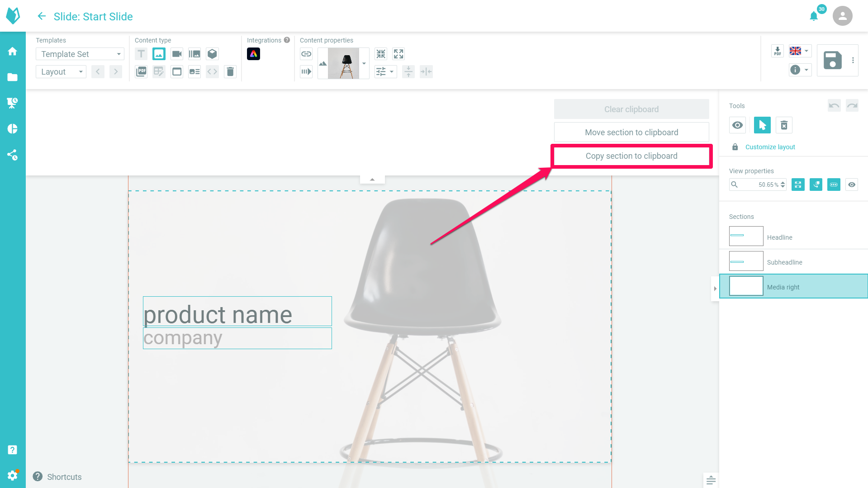Expand the Layout dropdown
Viewport: 868px width, 488px height.
click(x=61, y=71)
